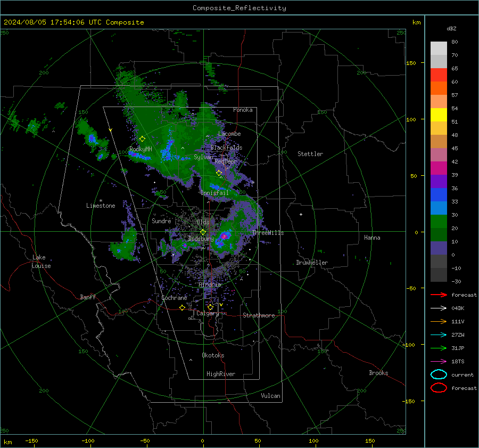This screenshot has height=448, width=479.
Task: Click the Sundre label
Action: pos(161,221)
